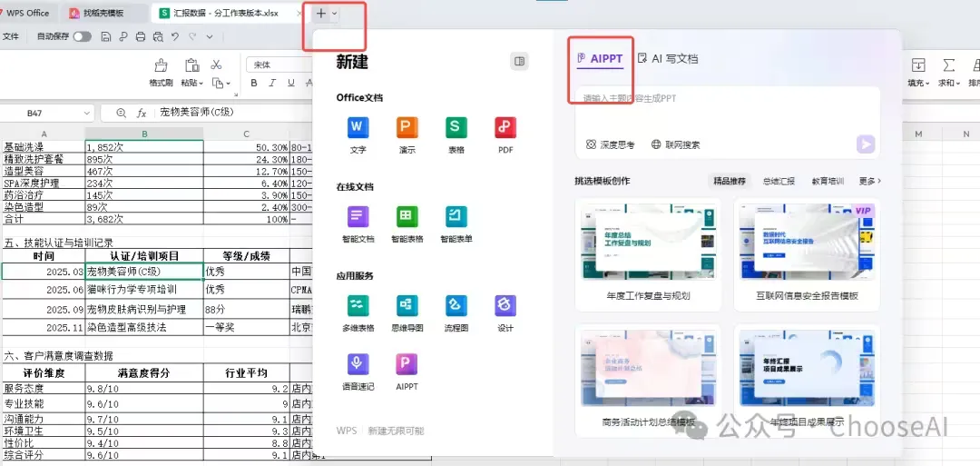Open print preview icon
Screen dimensions: 980x466
coord(158,37)
